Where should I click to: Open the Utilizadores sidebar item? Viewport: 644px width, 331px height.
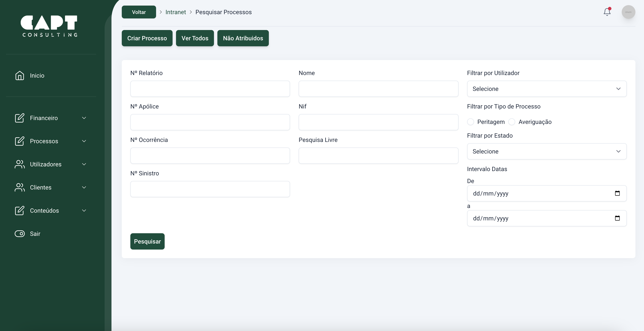(x=51, y=164)
